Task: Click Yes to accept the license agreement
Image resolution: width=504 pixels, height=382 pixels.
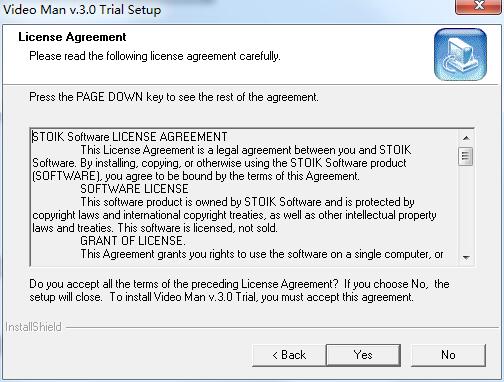Action: coord(363,355)
